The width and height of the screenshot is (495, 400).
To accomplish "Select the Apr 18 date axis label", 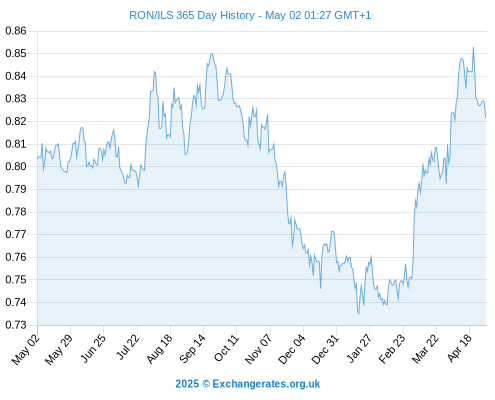I will [x=460, y=348].
